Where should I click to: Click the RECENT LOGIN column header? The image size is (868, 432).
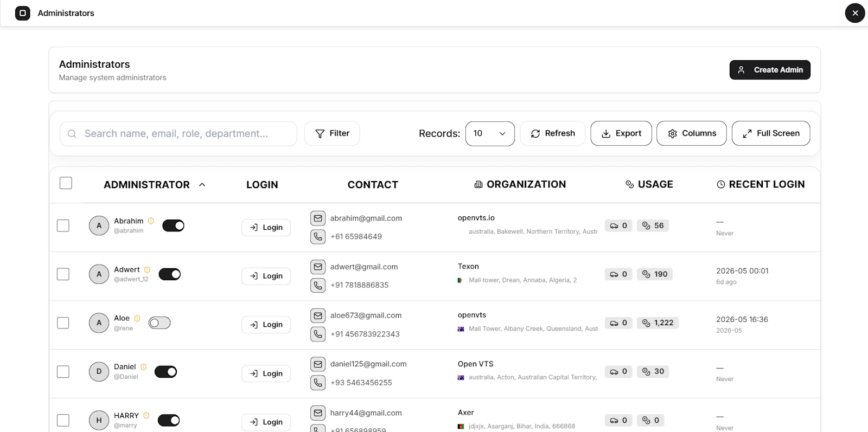click(x=761, y=184)
